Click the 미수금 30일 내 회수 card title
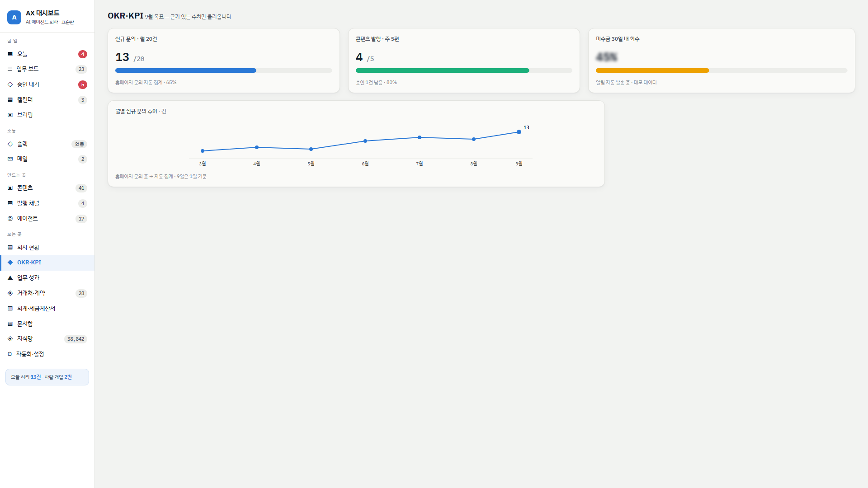This screenshot has height=488, width=868. (x=618, y=39)
